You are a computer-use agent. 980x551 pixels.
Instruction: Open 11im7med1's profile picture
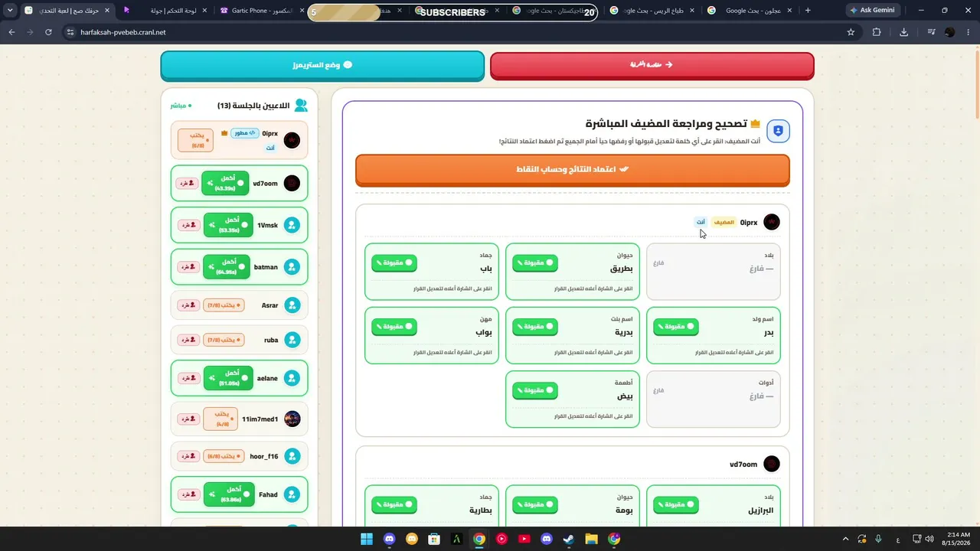coord(292,419)
